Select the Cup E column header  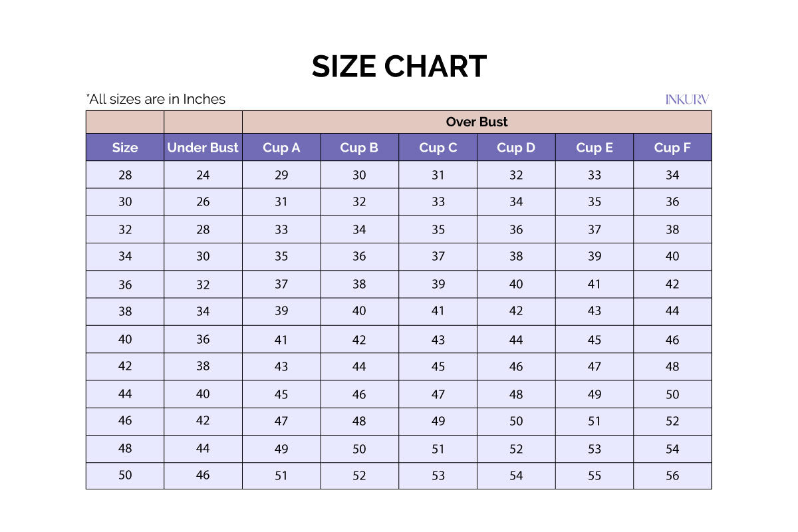[595, 148]
